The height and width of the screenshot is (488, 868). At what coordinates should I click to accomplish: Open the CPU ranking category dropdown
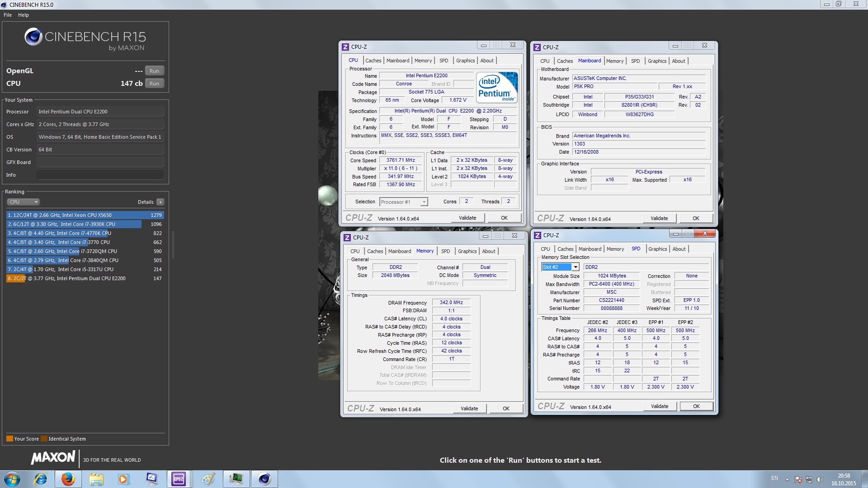point(24,202)
